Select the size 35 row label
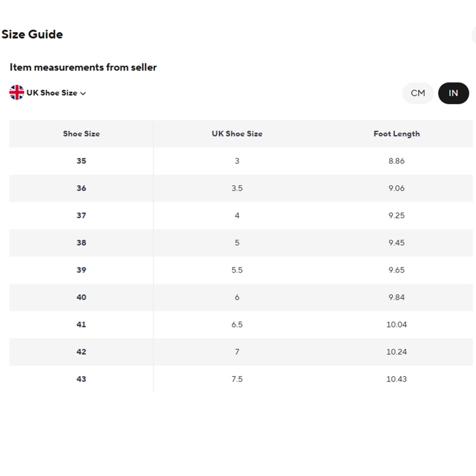The image size is (476, 476). pos(81,161)
